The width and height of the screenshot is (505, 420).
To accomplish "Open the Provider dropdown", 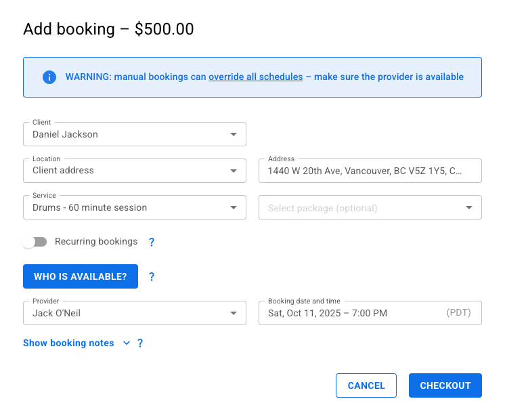I will click(134, 313).
